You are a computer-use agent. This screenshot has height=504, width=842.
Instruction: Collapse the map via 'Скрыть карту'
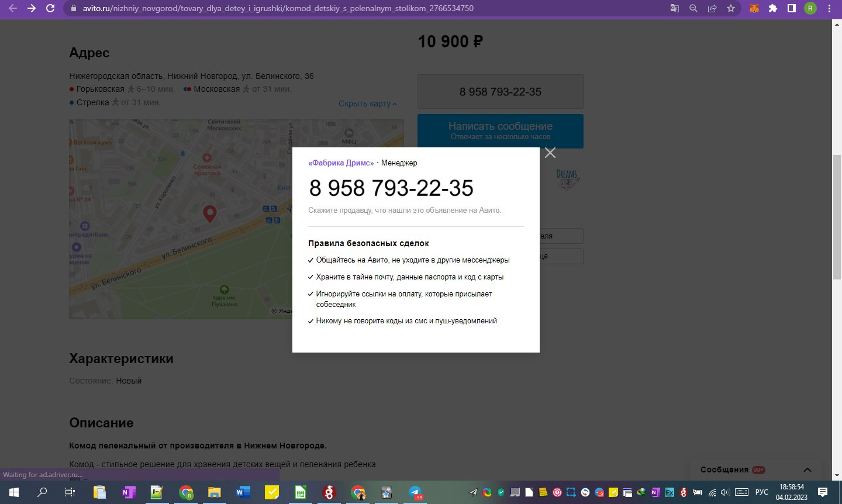coord(368,103)
